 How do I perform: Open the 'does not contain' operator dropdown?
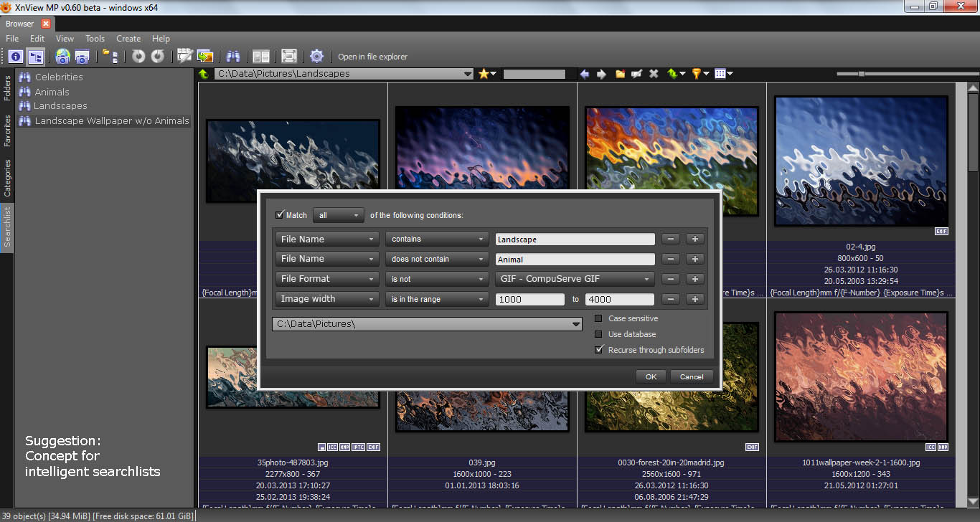pyautogui.click(x=437, y=259)
